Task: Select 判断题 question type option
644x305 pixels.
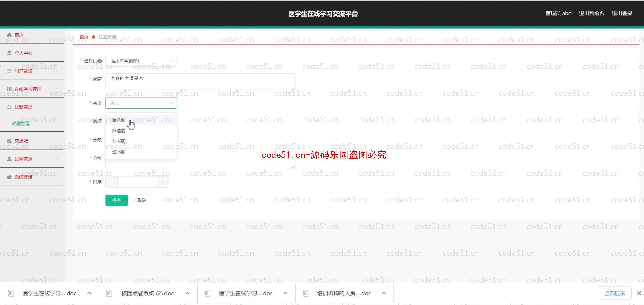Action: pyautogui.click(x=119, y=141)
